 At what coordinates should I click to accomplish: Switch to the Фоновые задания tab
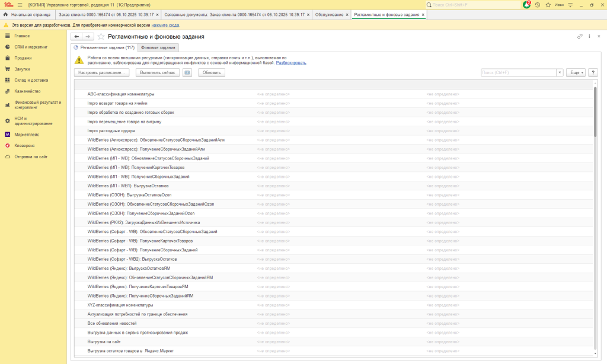pos(158,47)
